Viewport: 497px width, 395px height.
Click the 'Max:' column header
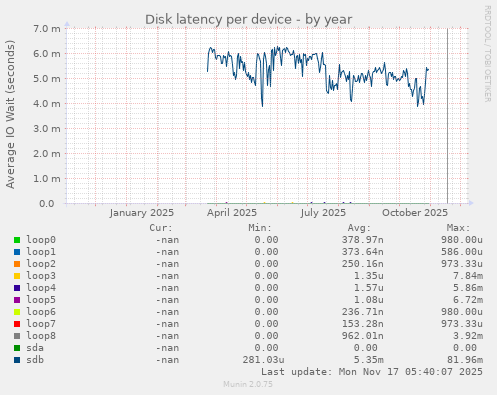(x=458, y=228)
